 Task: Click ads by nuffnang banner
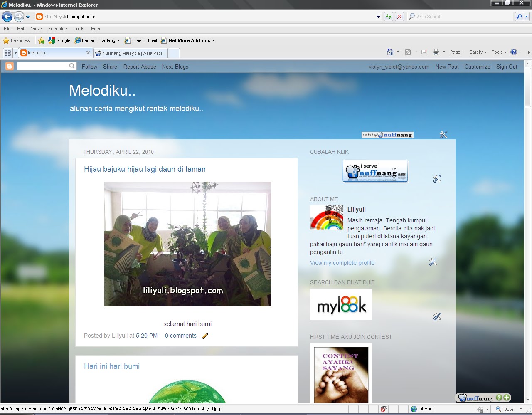click(387, 135)
